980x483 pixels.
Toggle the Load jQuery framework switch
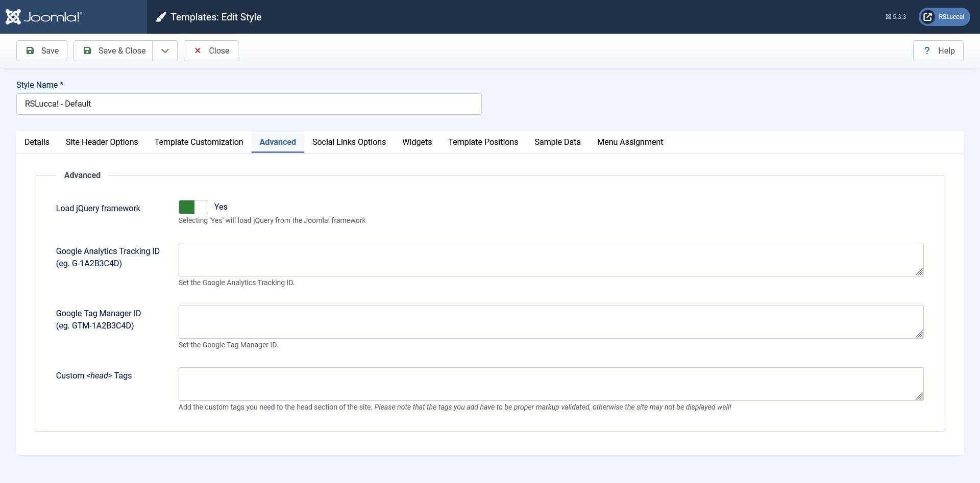coord(193,207)
